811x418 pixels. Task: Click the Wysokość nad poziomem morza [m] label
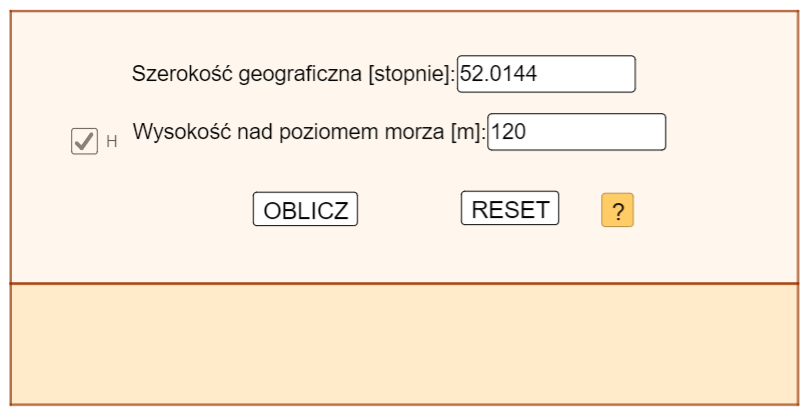coord(308,132)
